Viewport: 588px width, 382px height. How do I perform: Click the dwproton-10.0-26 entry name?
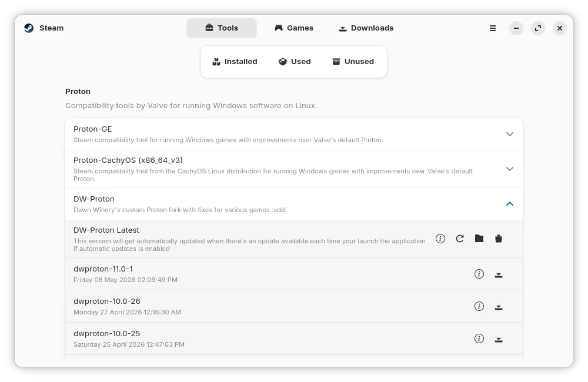click(x=107, y=301)
